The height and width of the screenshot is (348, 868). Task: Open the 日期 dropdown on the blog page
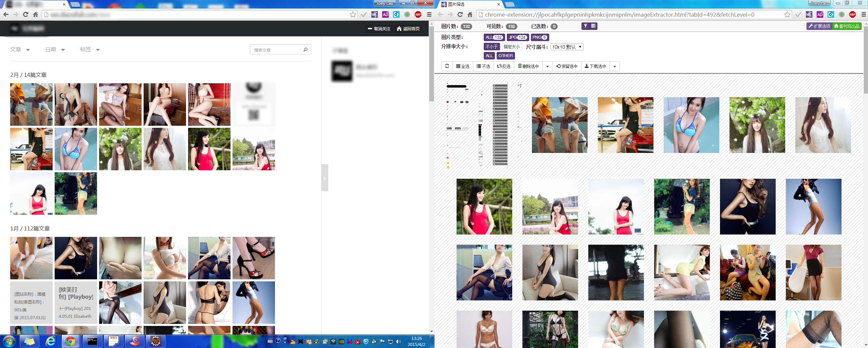(55, 50)
